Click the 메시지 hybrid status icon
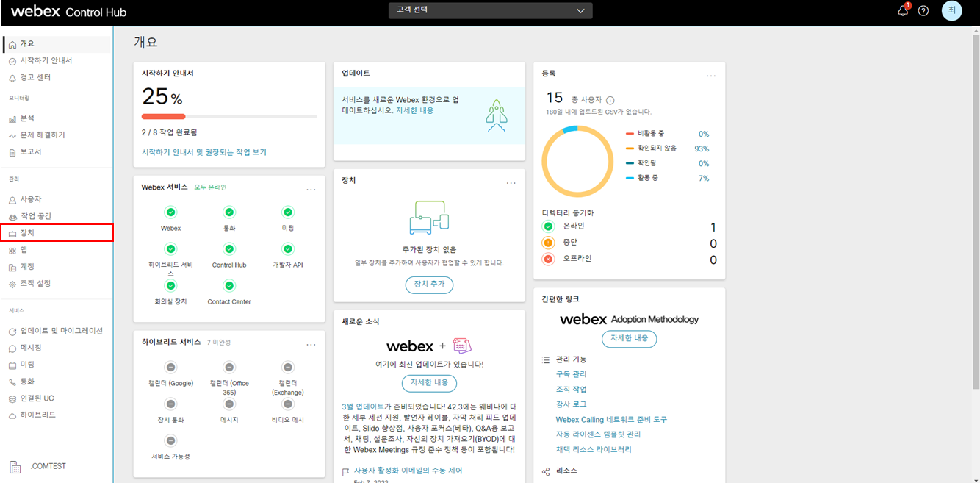The width and height of the screenshot is (980, 483). (229, 404)
